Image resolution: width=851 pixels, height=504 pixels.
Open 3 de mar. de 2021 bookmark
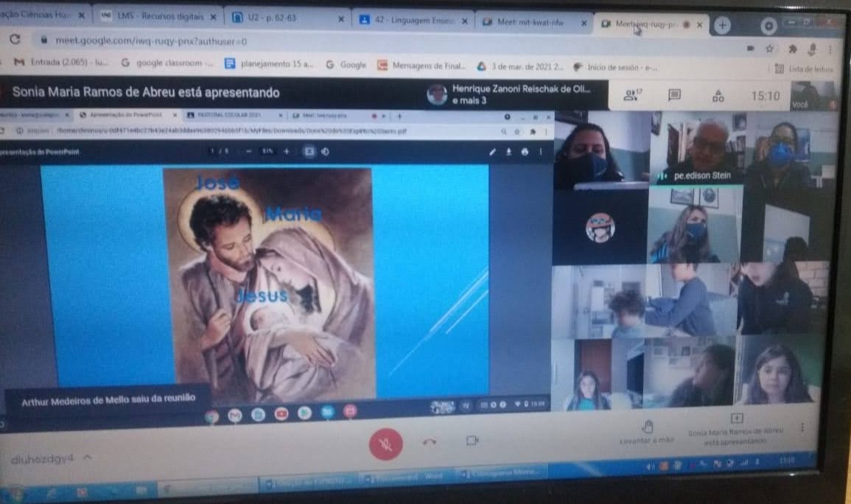point(521,67)
